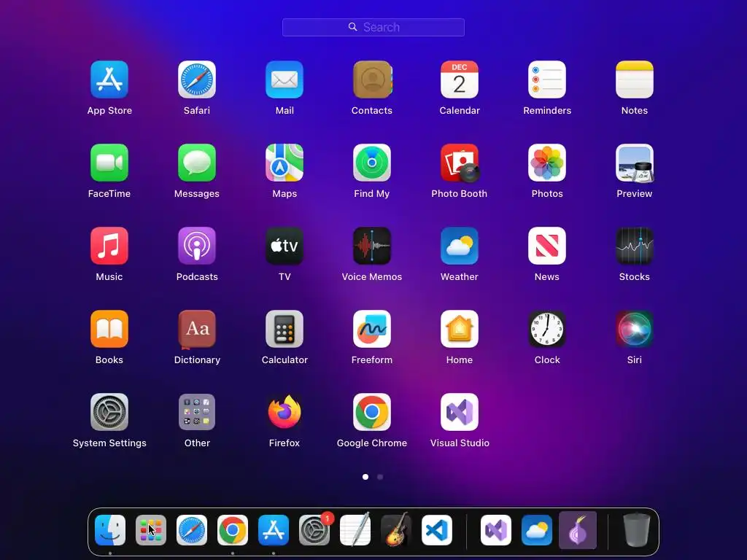Open the App Store in Launchpad
Screen dimensions: 747x560
pos(109,79)
